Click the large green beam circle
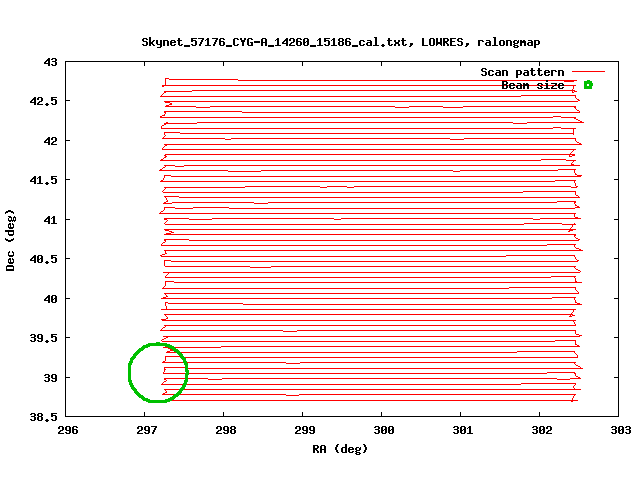Viewport: 640px width, 480px height. coord(158,373)
